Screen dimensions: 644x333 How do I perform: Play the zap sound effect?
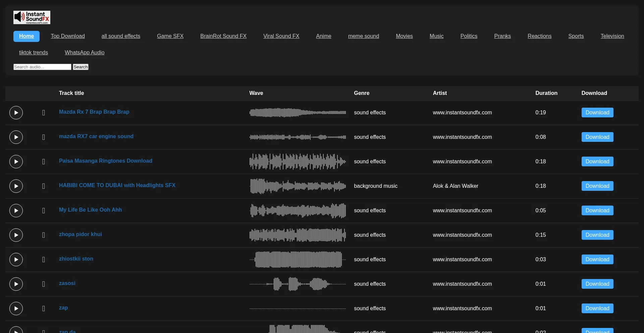[x=15, y=309]
